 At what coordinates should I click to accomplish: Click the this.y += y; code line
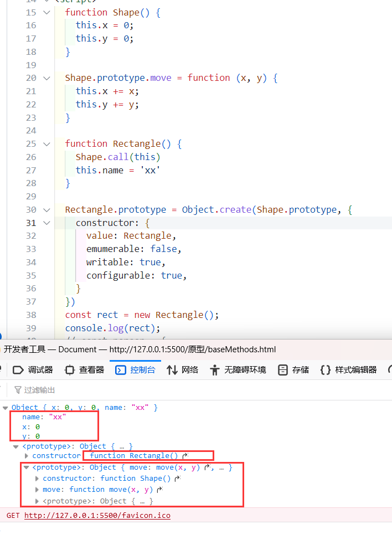coord(107,105)
